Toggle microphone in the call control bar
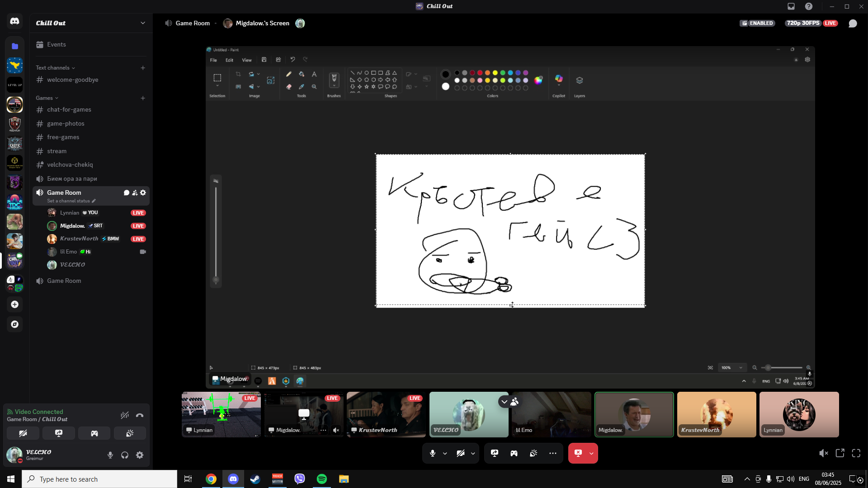 click(x=433, y=453)
